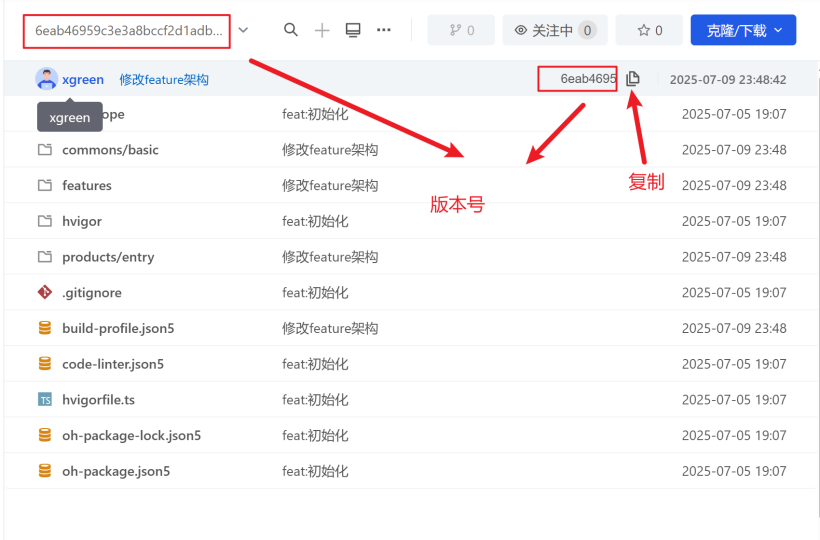
Task: Open the commons/basic folder
Action: tap(110, 150)
